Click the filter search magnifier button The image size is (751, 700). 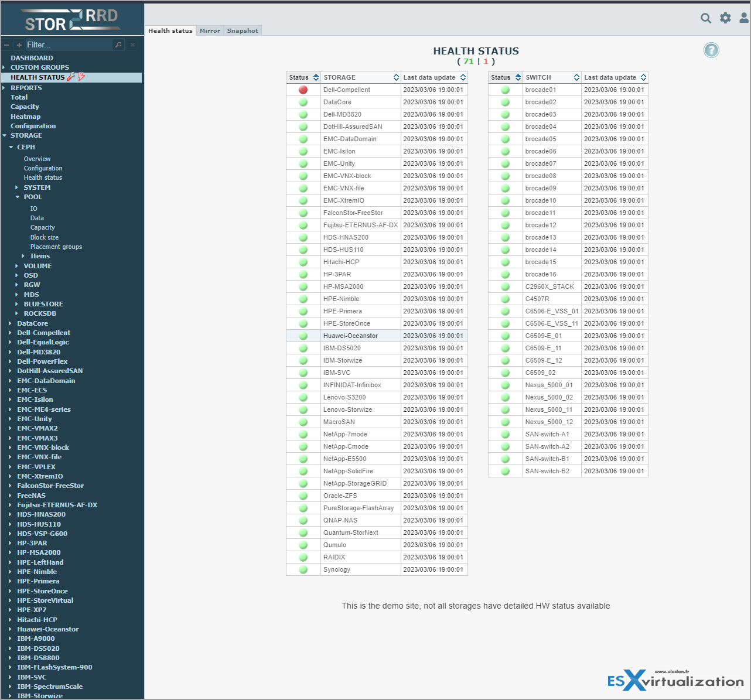coord(118,45)
